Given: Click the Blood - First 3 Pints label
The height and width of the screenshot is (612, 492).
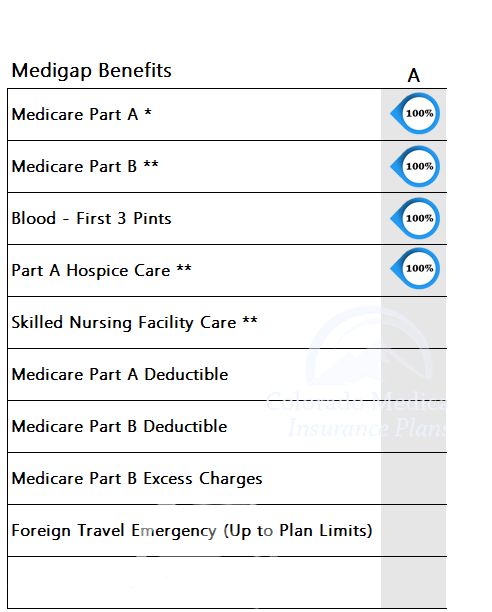Looking at the screenshot, I should click(91, 218).
